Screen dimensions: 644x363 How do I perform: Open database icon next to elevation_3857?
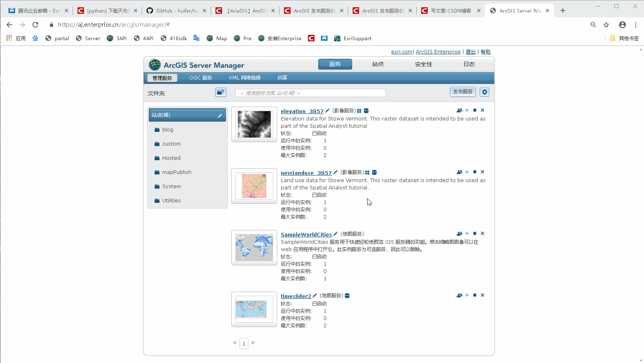pyautogui.click(x=366, y=111)
